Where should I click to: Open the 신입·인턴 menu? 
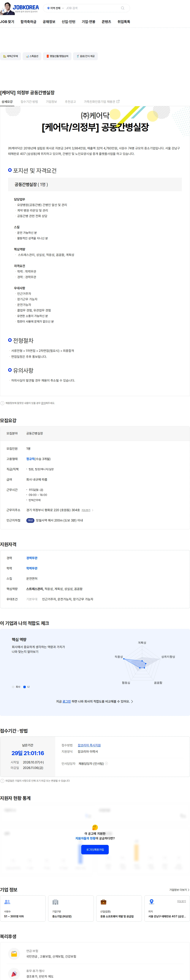[68, 22]
